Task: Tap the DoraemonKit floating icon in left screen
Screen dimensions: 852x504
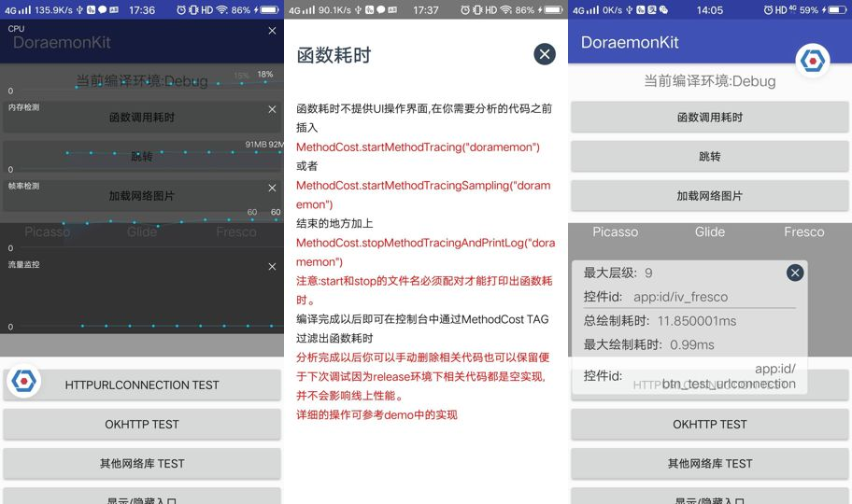Action: [24, 381]
